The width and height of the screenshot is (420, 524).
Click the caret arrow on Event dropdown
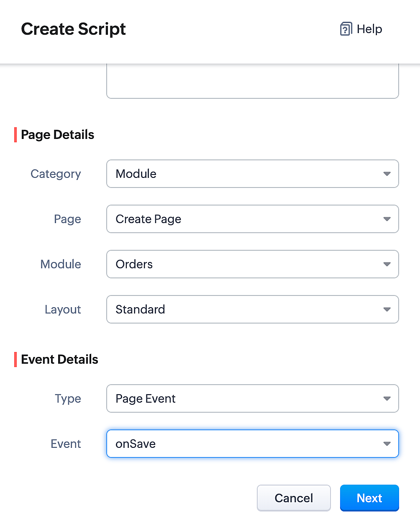click(387, 444)
